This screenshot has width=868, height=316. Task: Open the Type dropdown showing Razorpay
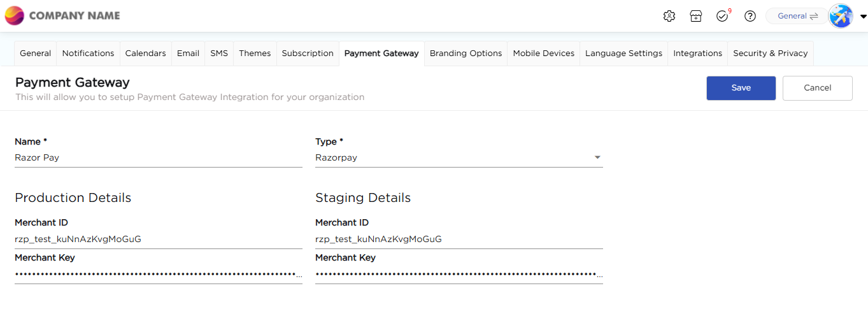[459, 157]
